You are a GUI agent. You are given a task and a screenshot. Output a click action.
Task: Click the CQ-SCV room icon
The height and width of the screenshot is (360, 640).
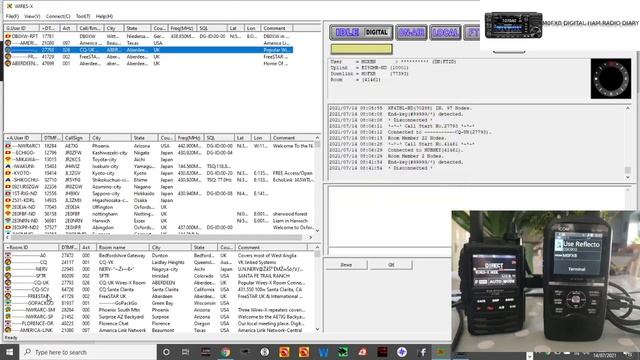[8, 289]
